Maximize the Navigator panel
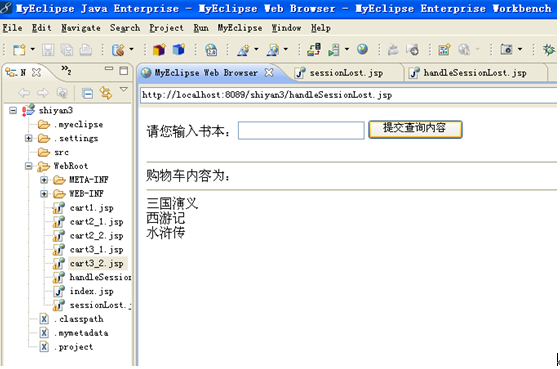Image resolution: width=560 pixels, height=369 pixels. coord(124,71)
